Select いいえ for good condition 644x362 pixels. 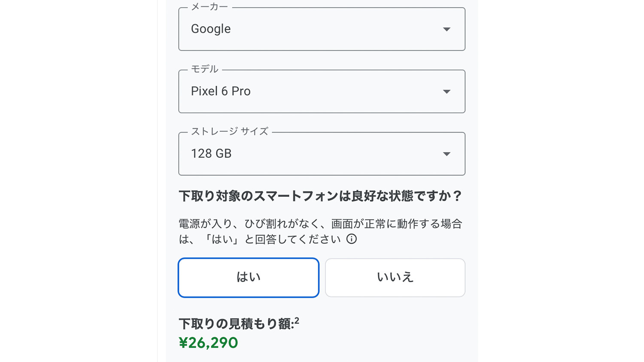(x=395, y=278)
